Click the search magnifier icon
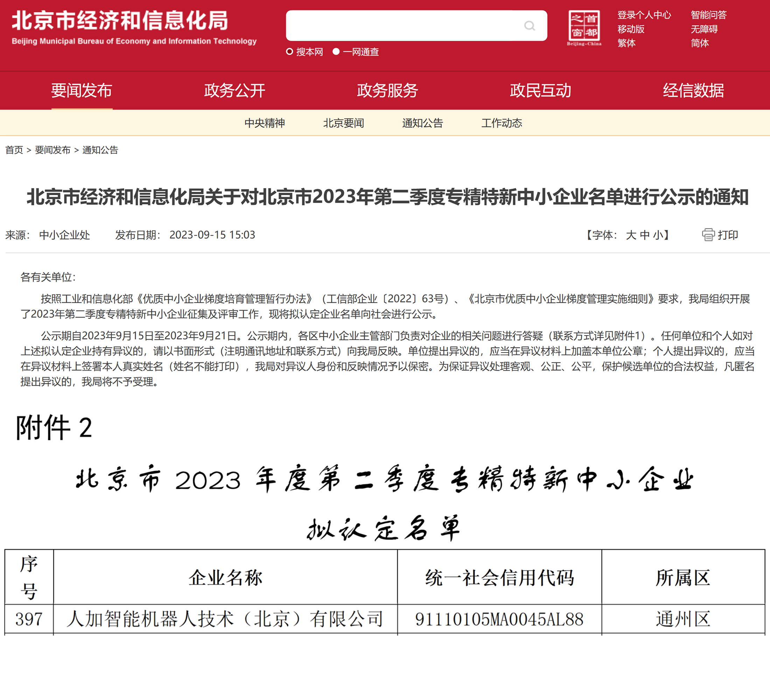 (529, 26)
